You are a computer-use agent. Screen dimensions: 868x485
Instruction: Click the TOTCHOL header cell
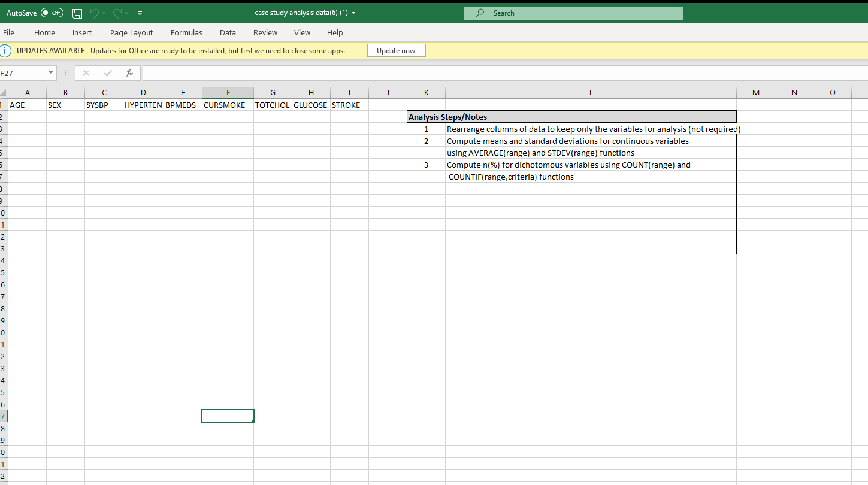pos(273,105)
